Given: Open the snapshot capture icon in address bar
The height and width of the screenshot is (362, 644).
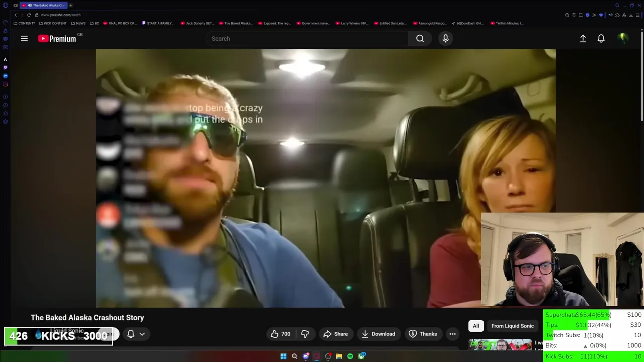Looking at the screenshot, I should (581, 15).
